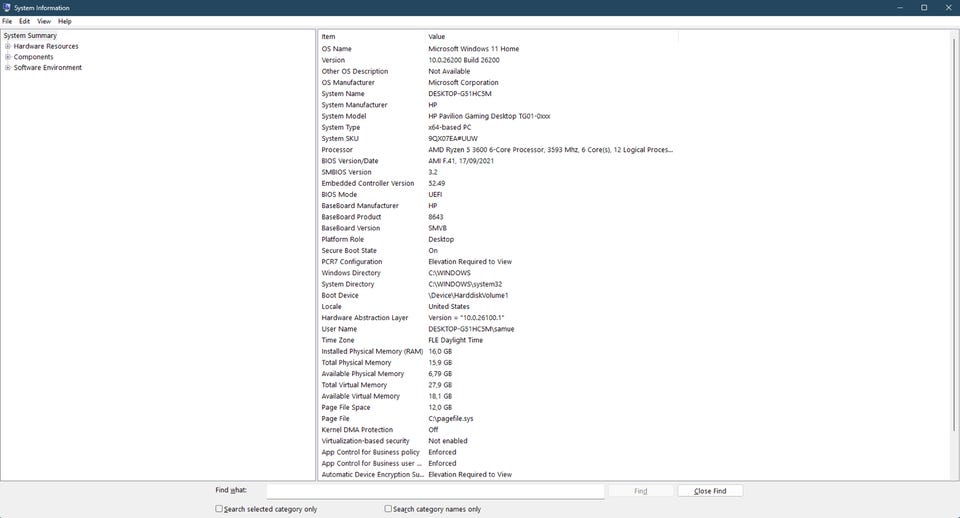Select the System Manufacturer row
This screenshot has height=518, width=960.
[x=498, y=105]
